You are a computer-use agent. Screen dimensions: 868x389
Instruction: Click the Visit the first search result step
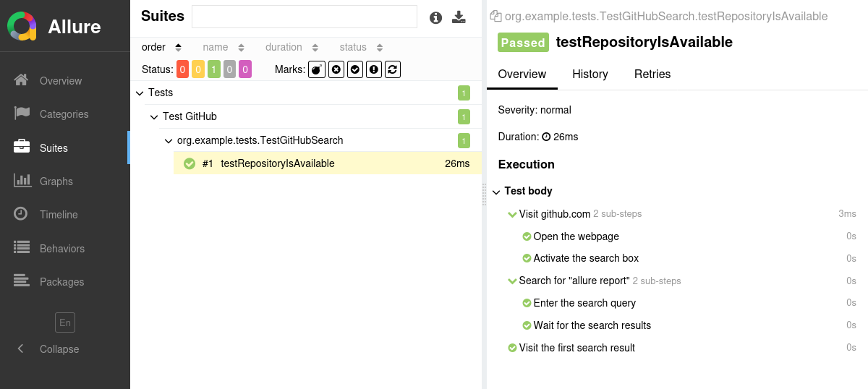click(576, 348)
